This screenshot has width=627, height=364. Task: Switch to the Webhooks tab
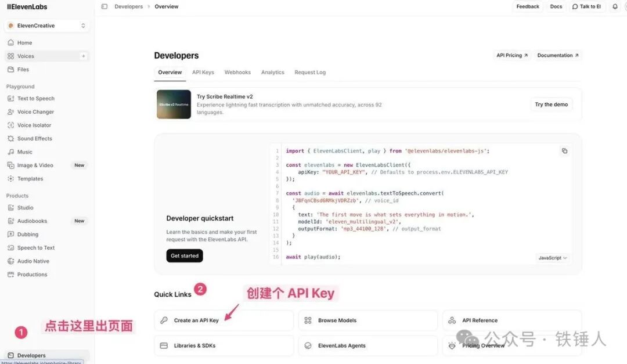(237, 73)
